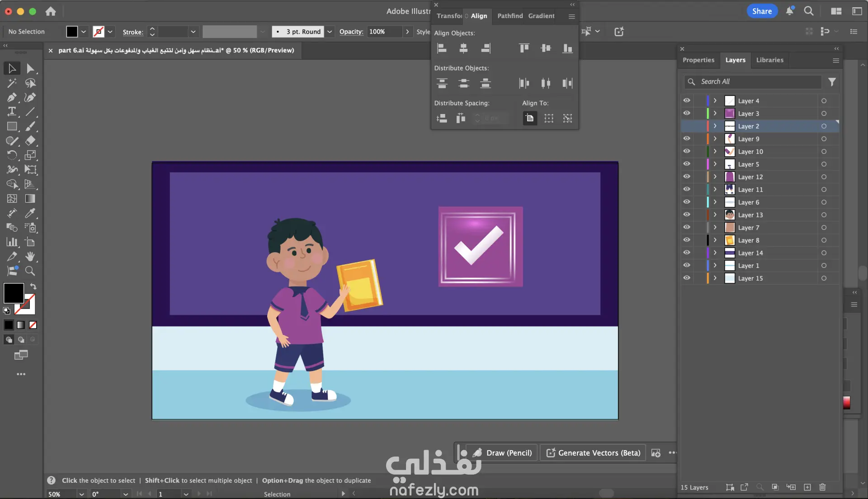Select the Pen tool
Screen dimensions: 868x499
pos(12,98)
